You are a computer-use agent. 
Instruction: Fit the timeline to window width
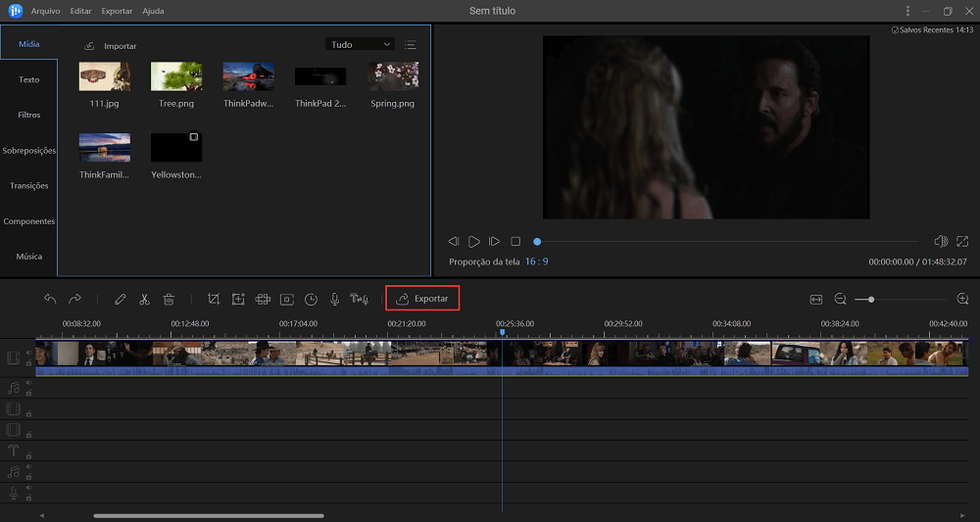[816, 299]
